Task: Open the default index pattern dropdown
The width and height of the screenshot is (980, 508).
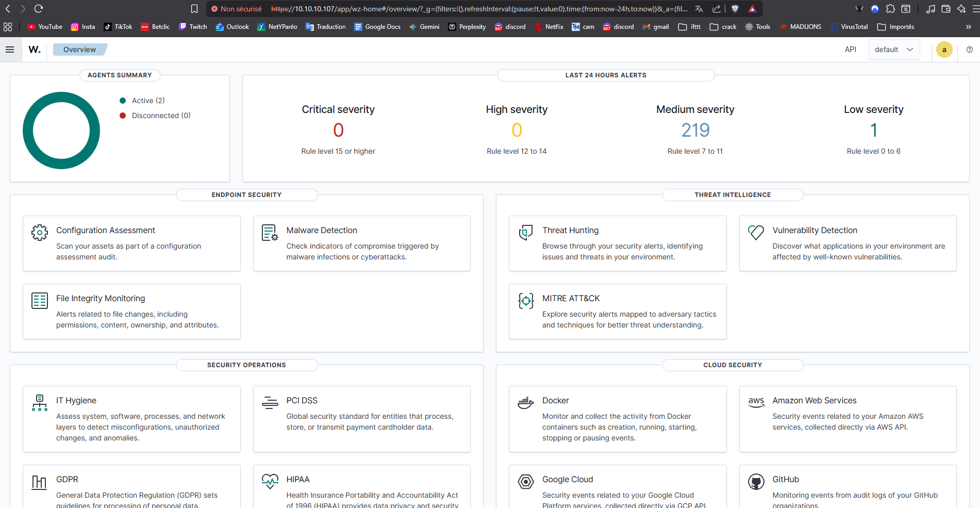Action: click(x=894, y=50)
